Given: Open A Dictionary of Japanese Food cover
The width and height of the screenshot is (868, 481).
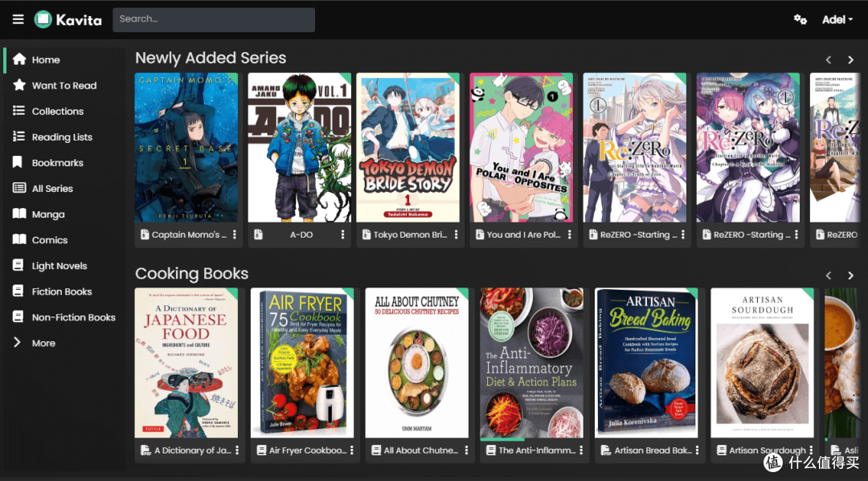Looking at the screenshot, I should point(186,363).
